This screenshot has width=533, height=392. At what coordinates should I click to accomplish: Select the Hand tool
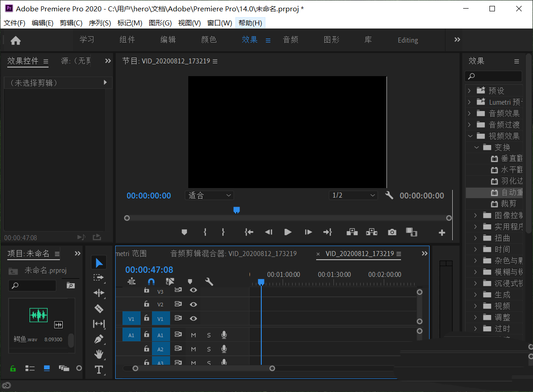(98, 354)
